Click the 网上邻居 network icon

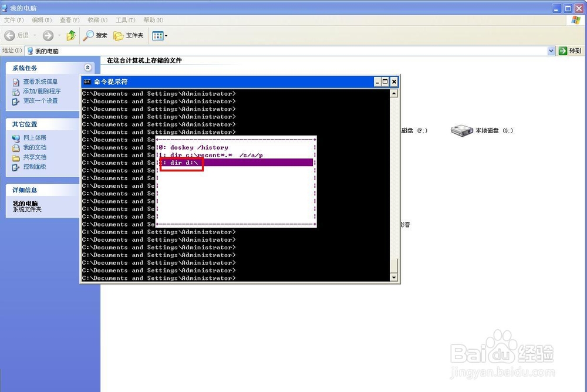point(16,138)
